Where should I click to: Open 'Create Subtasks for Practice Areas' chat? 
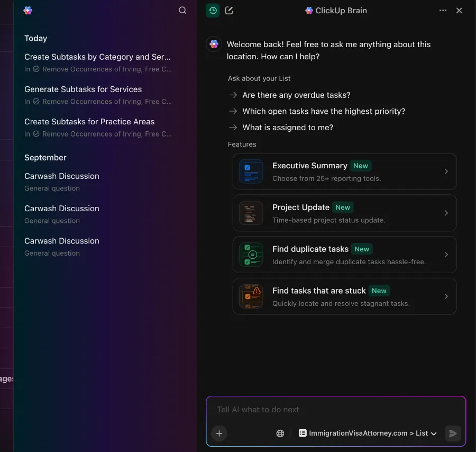coord(89,122)
